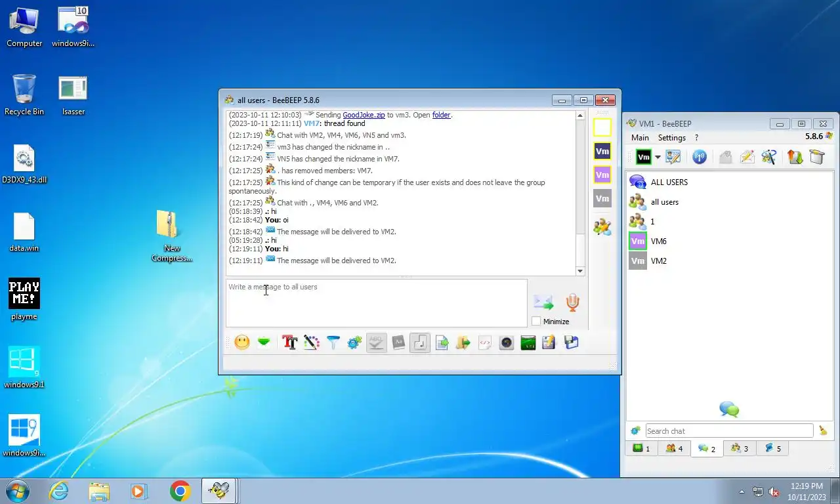Edit your profile card icon
Screen dimensions: 840x504
coord(673,157)
